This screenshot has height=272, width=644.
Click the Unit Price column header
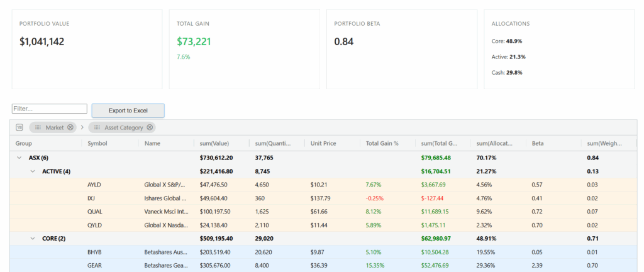point(325,143)
